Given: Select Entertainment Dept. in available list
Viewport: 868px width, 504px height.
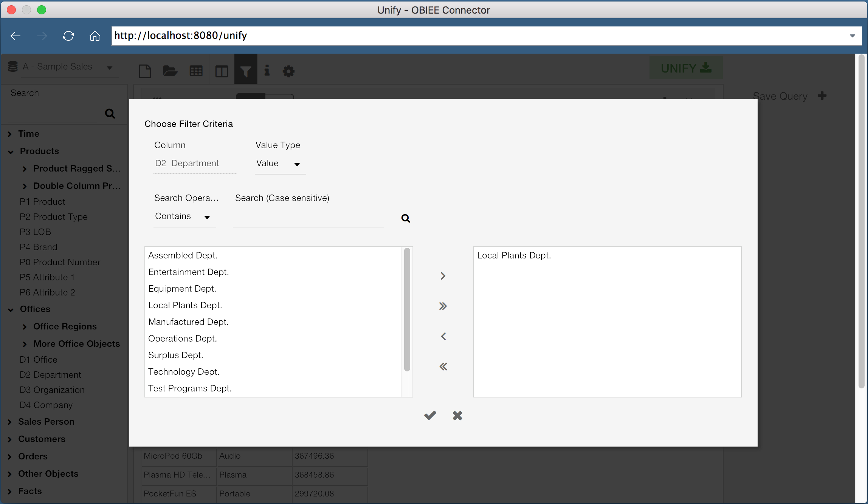Looking at the screenshot, I should point(189,272).
